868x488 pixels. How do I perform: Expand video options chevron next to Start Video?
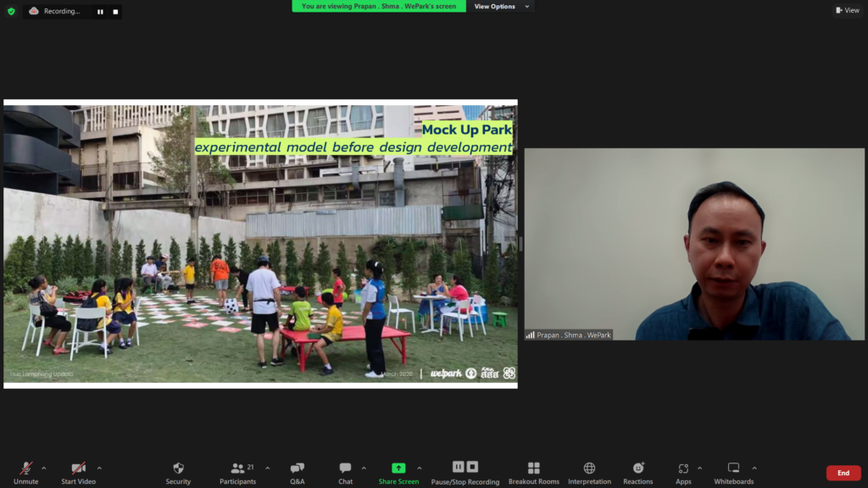click(x=99, y=468)
